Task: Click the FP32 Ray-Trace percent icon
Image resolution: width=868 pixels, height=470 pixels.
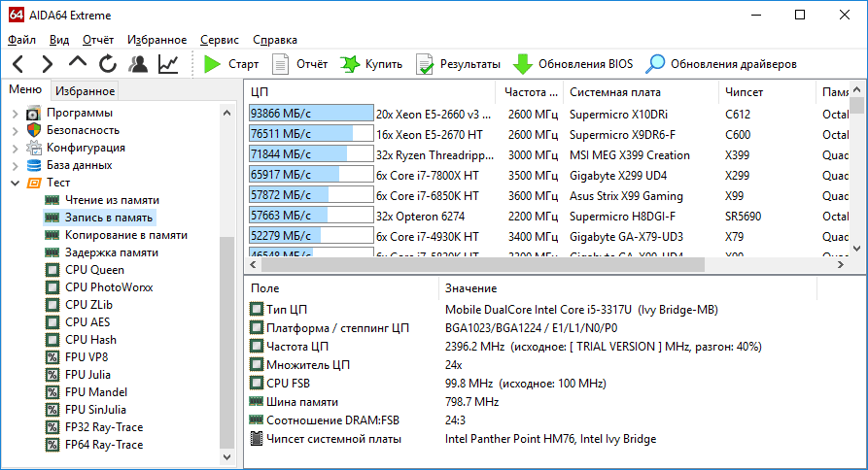Action: click(x=52, y=427)
